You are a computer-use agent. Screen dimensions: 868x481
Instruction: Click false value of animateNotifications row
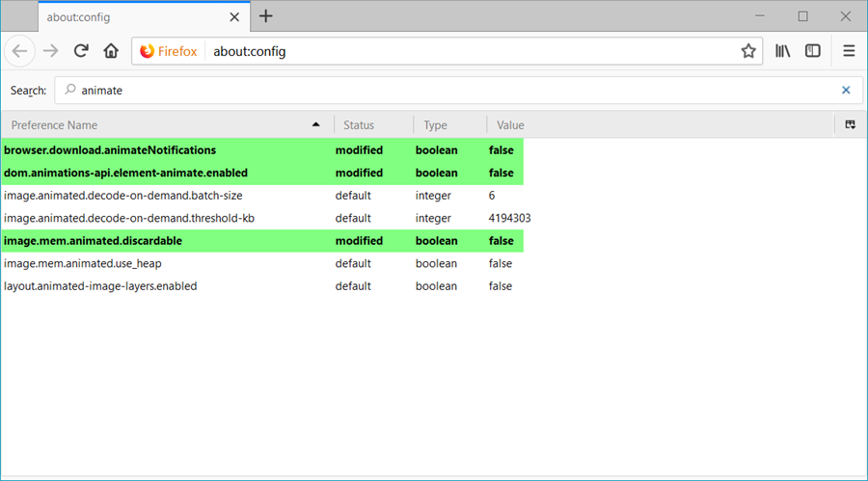501,150
